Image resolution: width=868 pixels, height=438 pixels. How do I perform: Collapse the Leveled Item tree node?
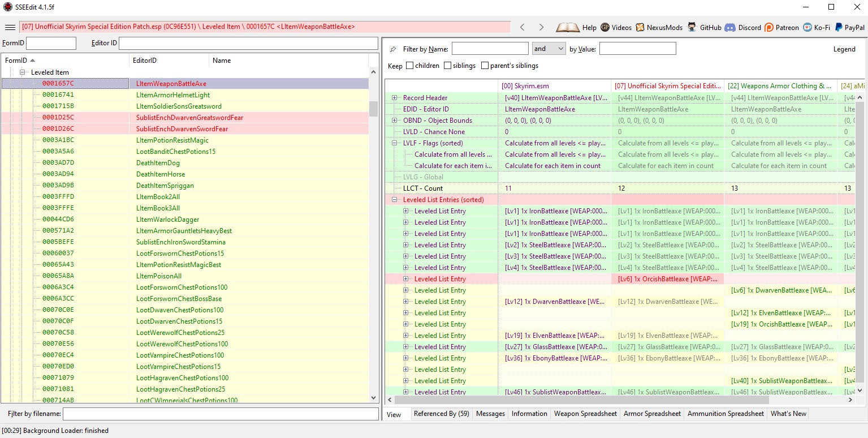(23, 72)
